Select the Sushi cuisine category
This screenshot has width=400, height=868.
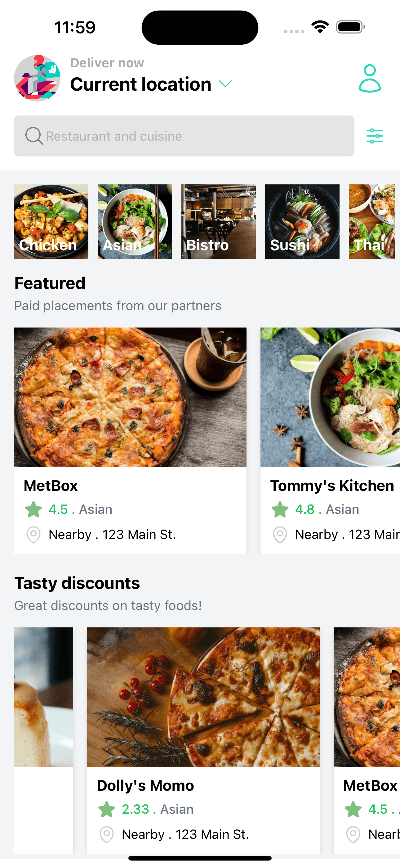302,221
